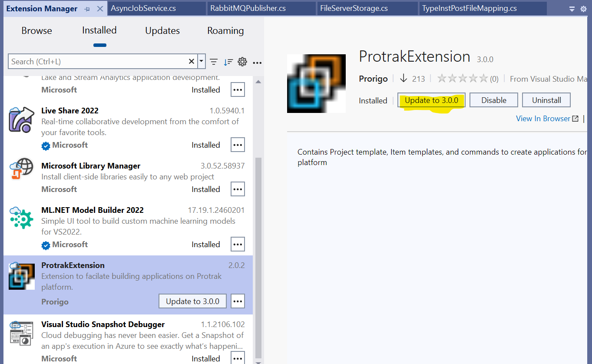Select the ProtrakExtension list icon

21,276
